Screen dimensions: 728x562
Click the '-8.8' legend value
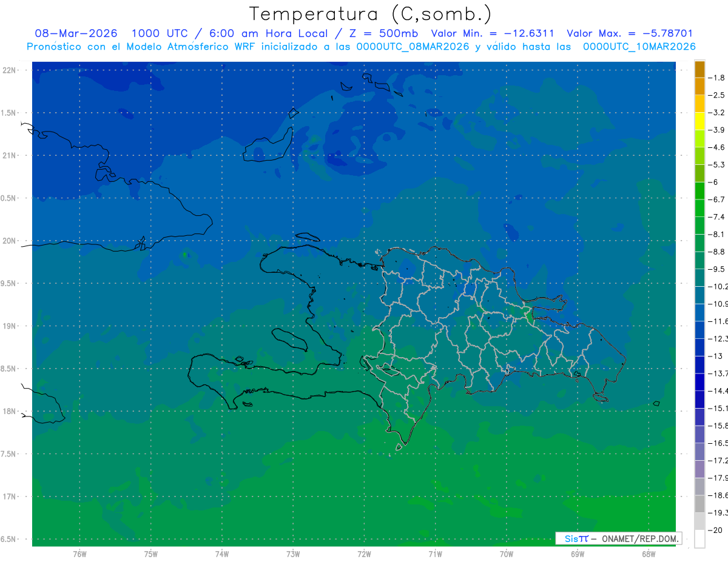(x=716, y=252)
